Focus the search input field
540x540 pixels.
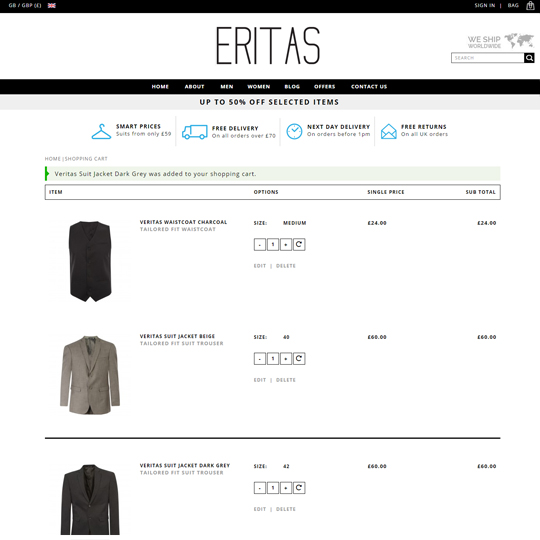pyautogui.click(x=488, y=58)
